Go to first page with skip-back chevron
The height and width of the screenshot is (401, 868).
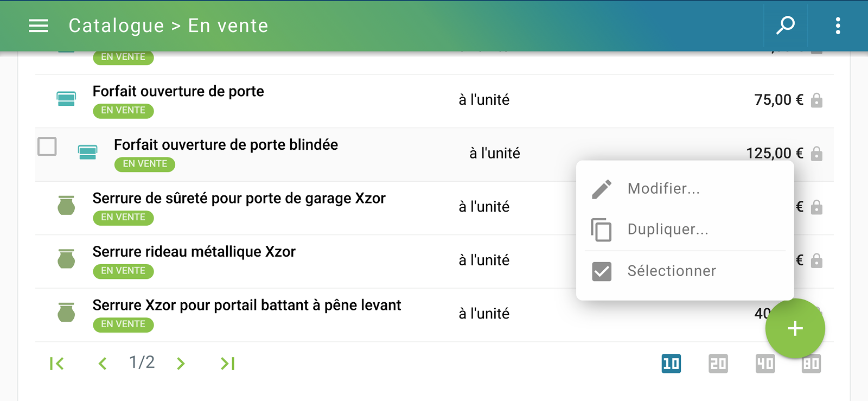click(x=58, y=363)
